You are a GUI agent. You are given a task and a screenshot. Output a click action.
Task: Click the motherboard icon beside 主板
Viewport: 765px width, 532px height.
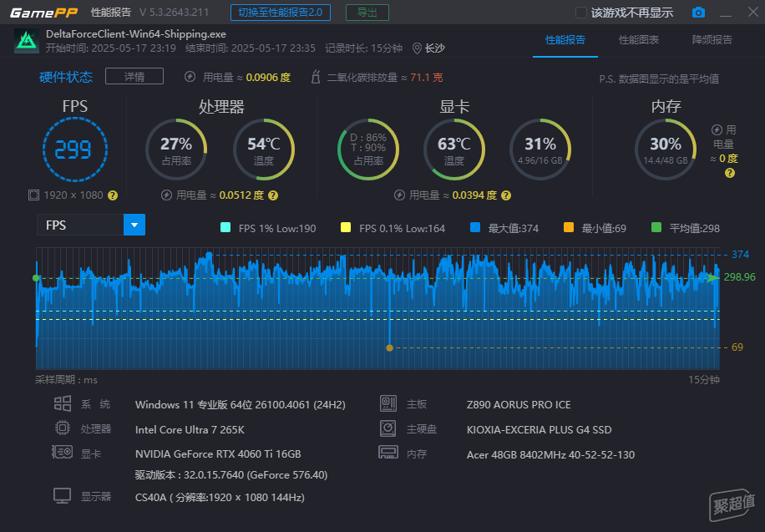coord(388,403)
